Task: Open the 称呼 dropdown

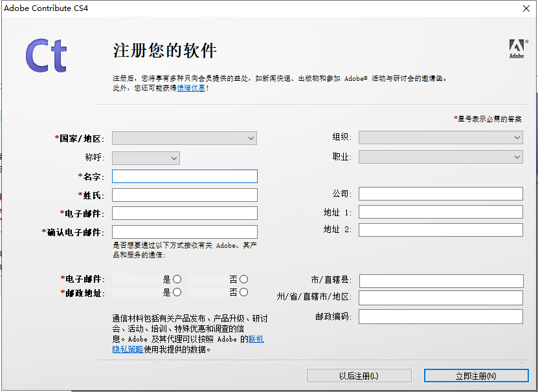Action: click(146, 158)
